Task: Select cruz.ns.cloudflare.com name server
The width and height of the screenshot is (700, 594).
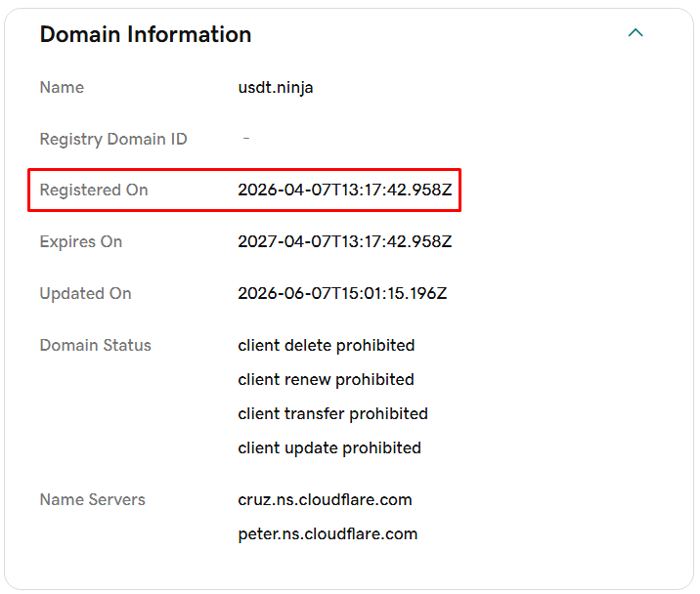Action: [x=325, y=500]
